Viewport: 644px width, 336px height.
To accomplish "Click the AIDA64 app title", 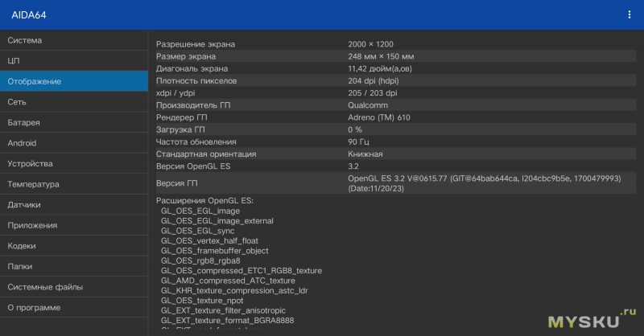I will (x=29, y=15).
